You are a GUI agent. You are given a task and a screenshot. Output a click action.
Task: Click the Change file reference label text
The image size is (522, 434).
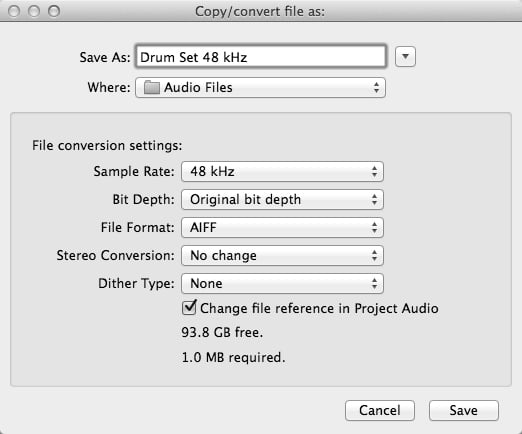pos(319,308)
